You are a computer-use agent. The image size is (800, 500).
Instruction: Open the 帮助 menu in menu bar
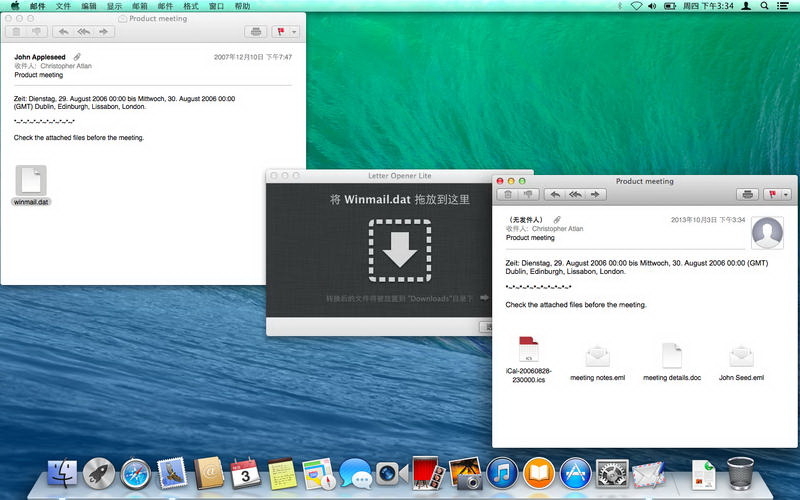[x=242, y=6]
